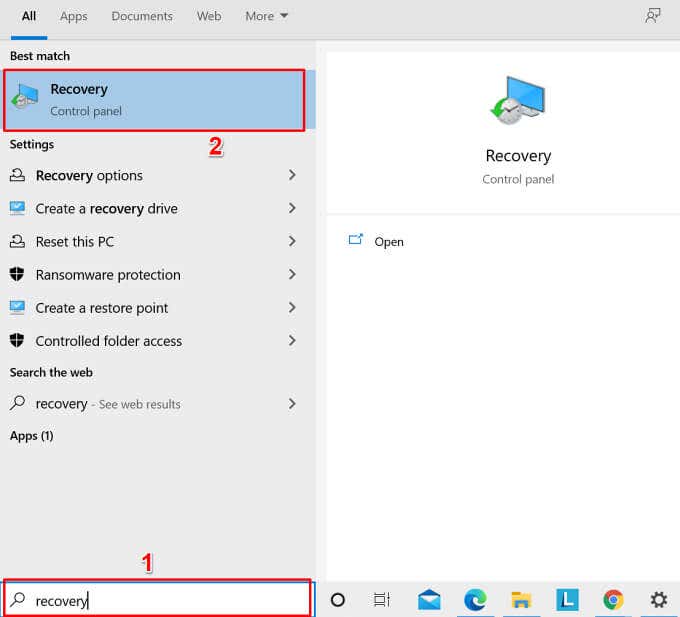This screenshot has width=680, height=617.
Task: Expand Create a recovery drive arrow
Action: [292, 208]
